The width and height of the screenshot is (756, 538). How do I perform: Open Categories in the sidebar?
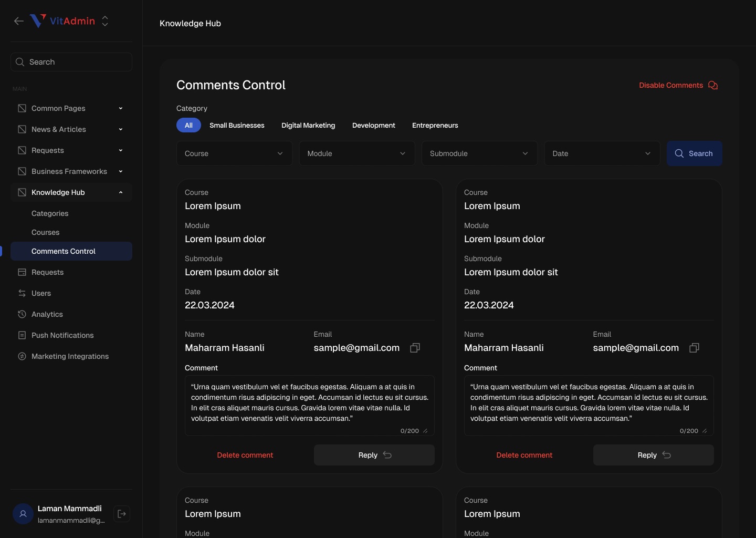pos(50,213)
